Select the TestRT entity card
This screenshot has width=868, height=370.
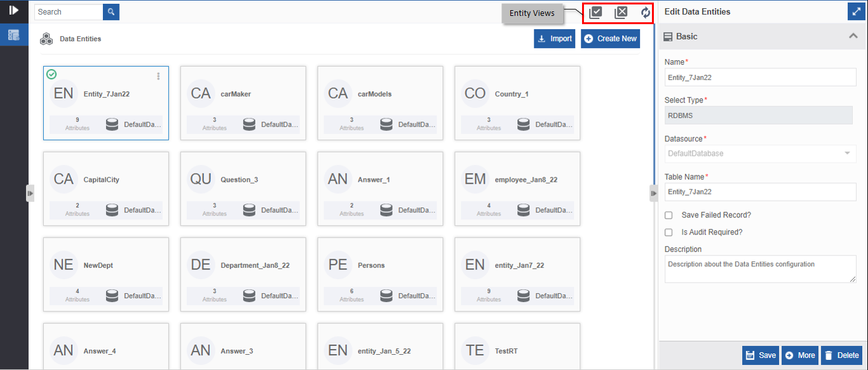pyautogui.click(x=517, y=346)
